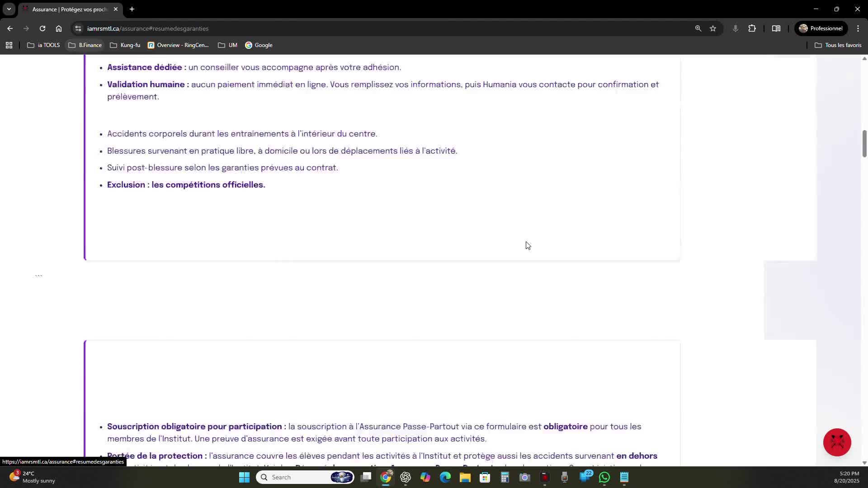
Task: Open File Explorer from the taskbar
Action: (465, 477)
